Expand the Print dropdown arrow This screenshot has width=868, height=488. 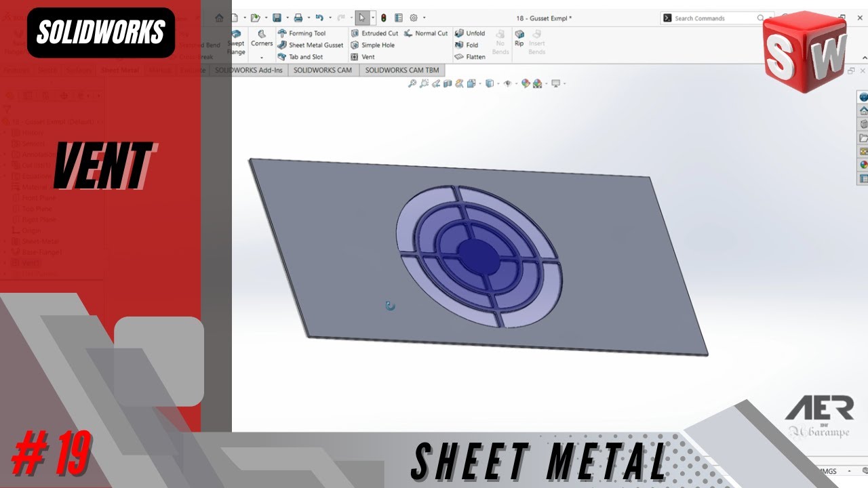[309, 18]
